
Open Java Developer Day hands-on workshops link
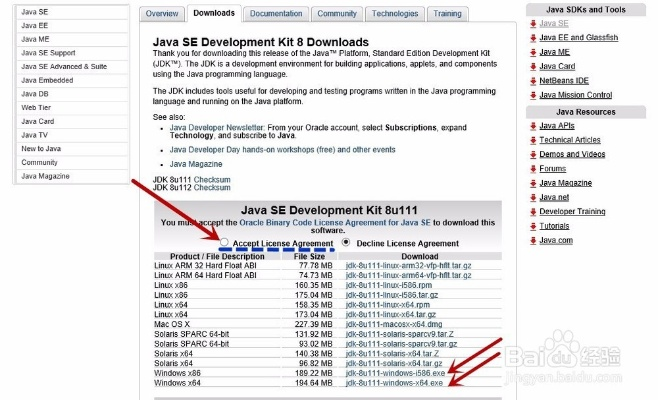[282, 150]
